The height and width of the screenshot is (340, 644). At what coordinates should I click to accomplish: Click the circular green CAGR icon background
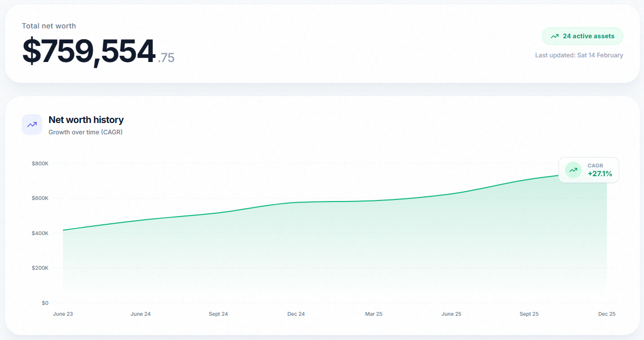573,169
